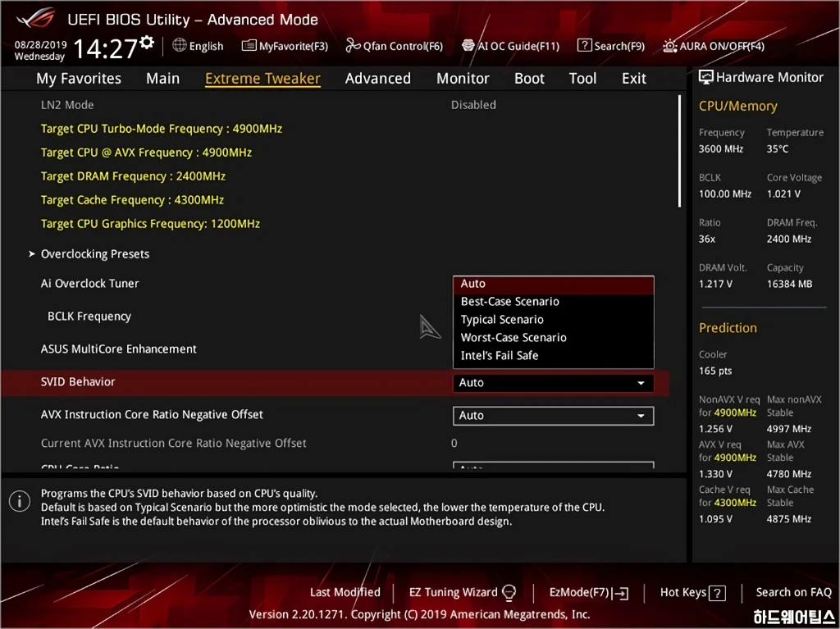The image size is (840, 629).
Task: Launch AI OC Guide(F11)
Action: click(x=510, y=46)
